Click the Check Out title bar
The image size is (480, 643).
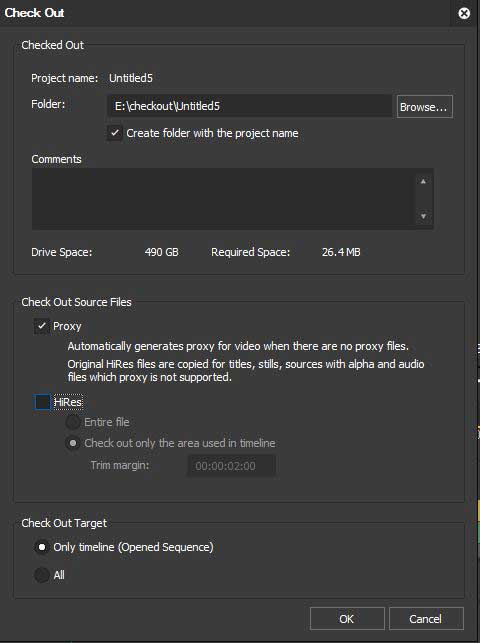[225, 13]
